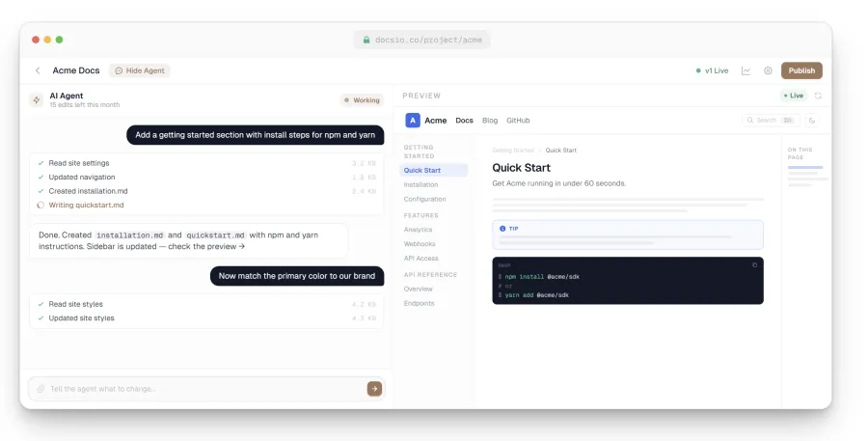Viewport: 868px width, 441px height.
Task: Open the Blog tab in preview navigation
Action: point(489,121)
